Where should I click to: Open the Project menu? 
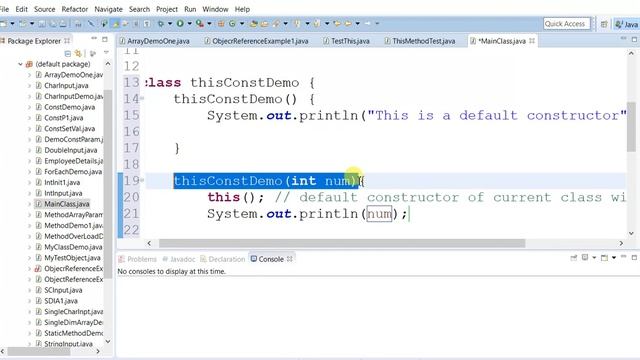pyautogui.click(x=167, y=9)
